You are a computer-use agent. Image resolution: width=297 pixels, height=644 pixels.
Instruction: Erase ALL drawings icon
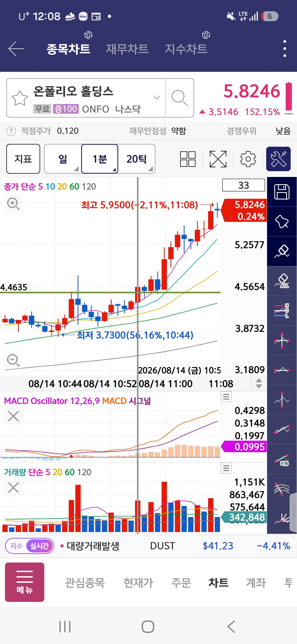click(282, 281)
